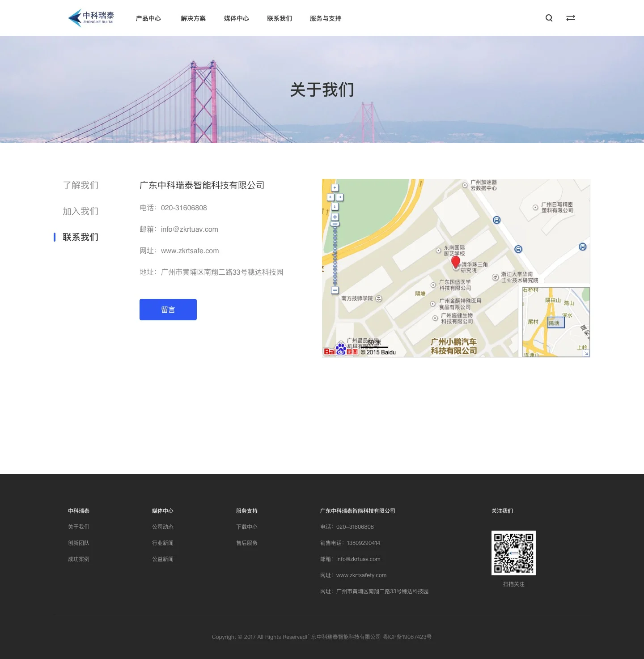Open the 联系我们 top menu item
This screenshot has width=644, height=659.
coord(280,18)
